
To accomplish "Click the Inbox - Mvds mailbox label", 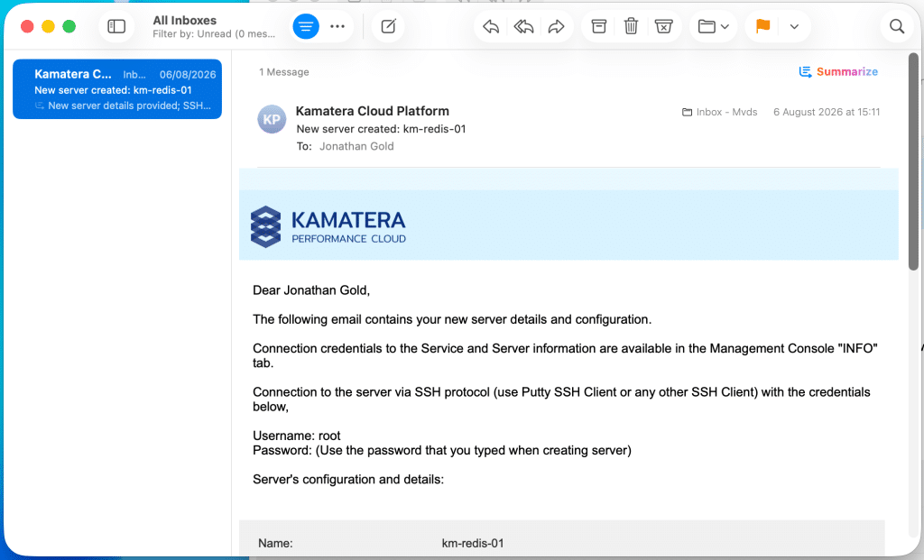I will point(719,112).
